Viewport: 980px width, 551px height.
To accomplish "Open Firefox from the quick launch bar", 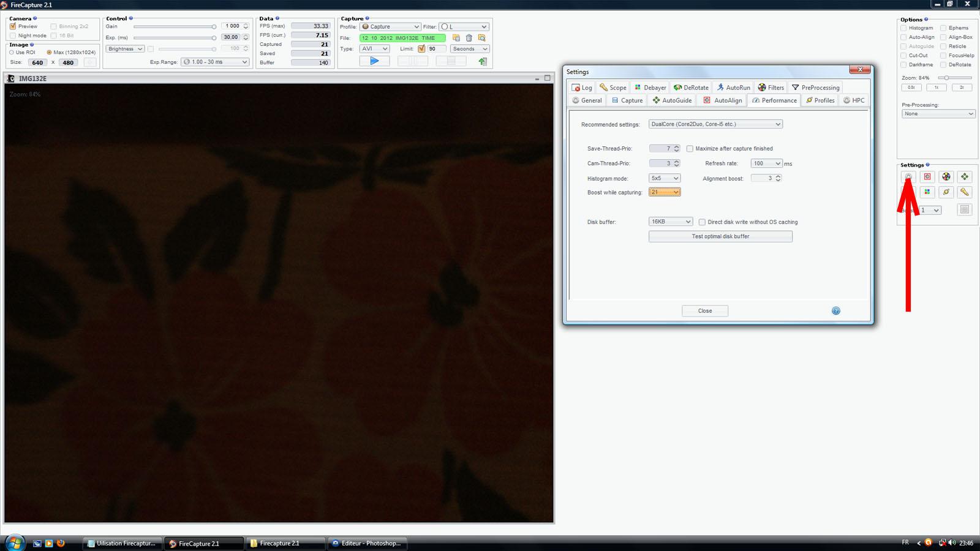I will [61, 543].
